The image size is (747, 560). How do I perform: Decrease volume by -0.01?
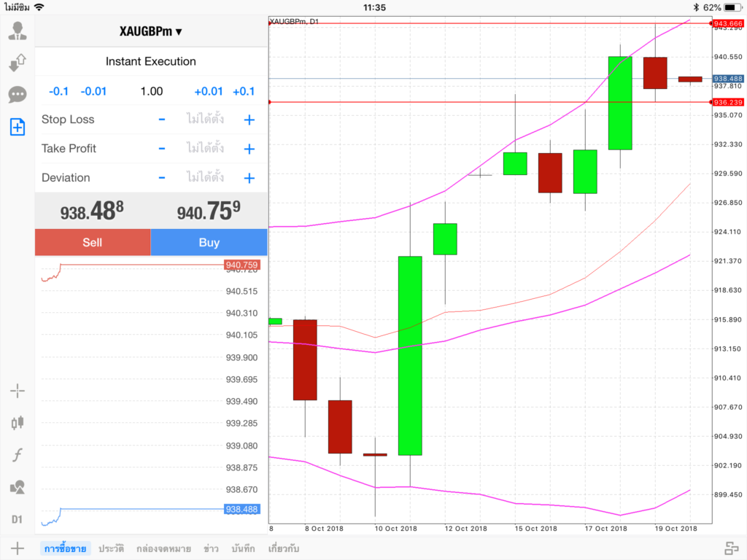coord(93,91)
